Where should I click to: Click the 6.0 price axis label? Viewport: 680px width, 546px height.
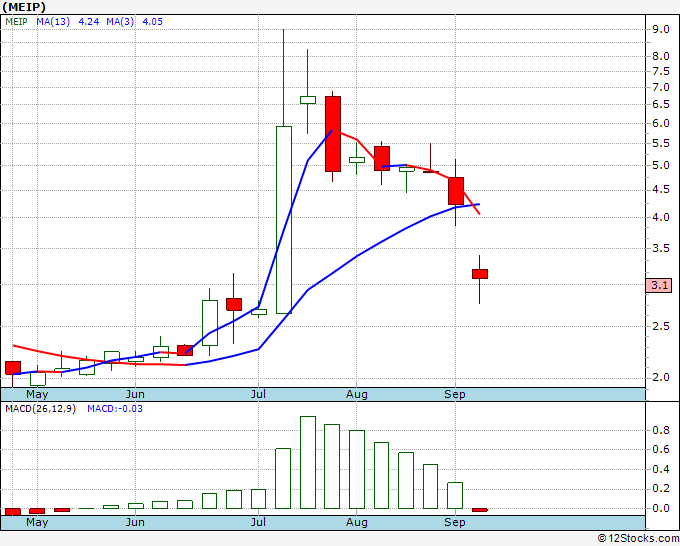pos(661,124)
